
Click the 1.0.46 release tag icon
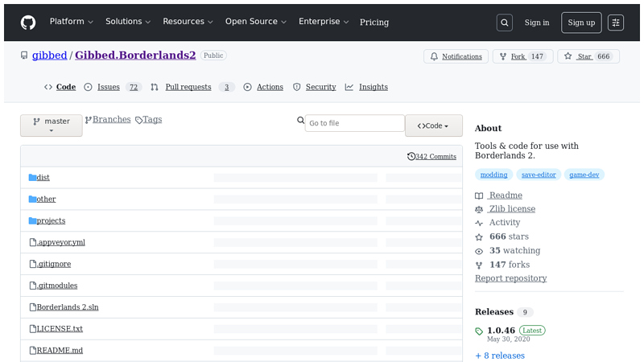(479, 331)
